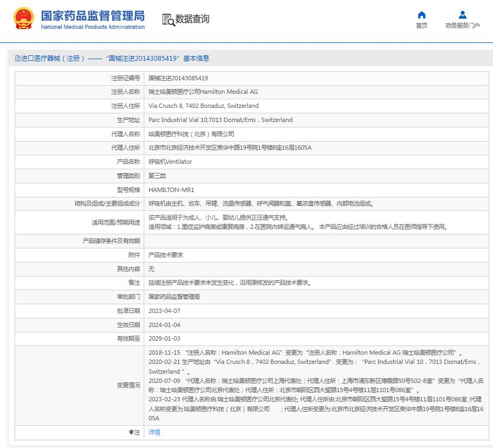Go to 首页 via its text label
Viewport: 493px width, 448px height.
pos(421,25)
